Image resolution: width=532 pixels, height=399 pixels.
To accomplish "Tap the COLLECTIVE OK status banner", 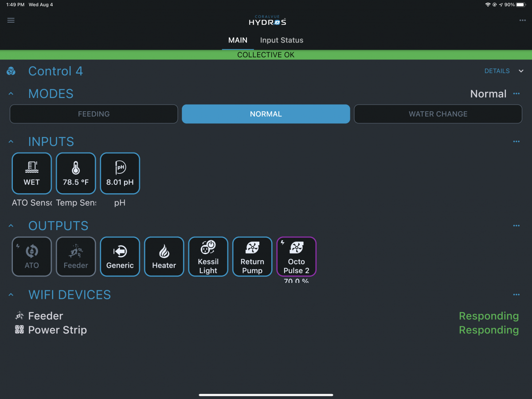I will (266, 55).
